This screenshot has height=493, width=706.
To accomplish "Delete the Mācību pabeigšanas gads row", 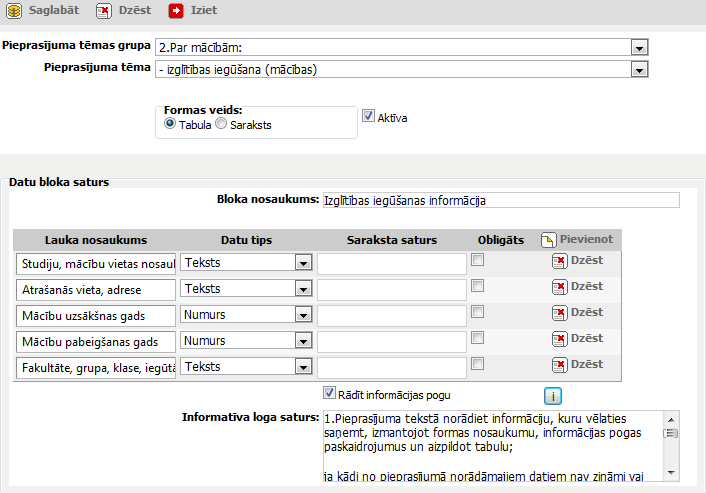I will pyautogui.click(x=560, y=339).
